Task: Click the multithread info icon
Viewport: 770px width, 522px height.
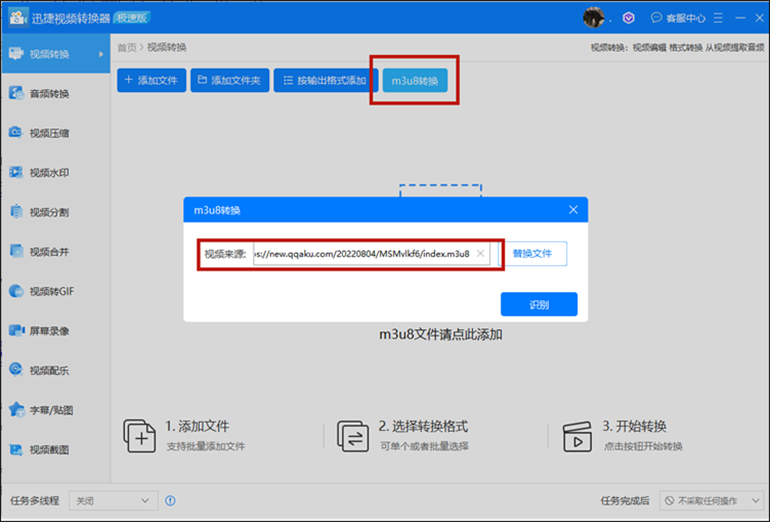Action: pos(170,500)
